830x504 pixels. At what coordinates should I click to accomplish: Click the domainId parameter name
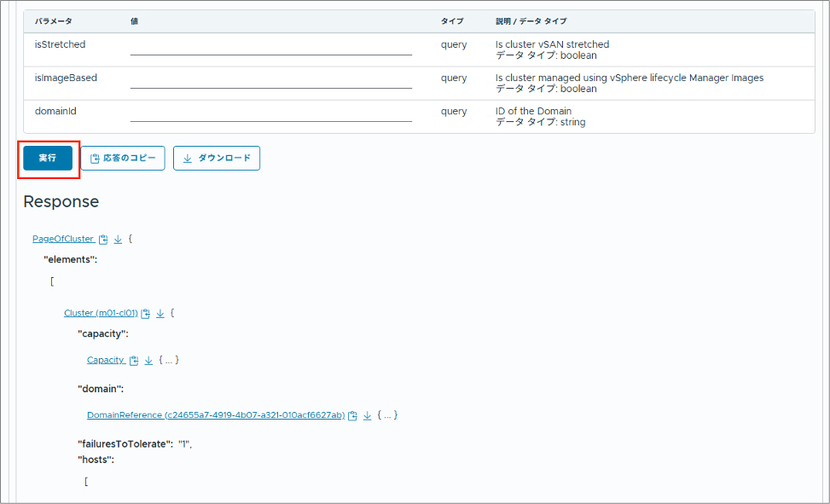point(55,111)
